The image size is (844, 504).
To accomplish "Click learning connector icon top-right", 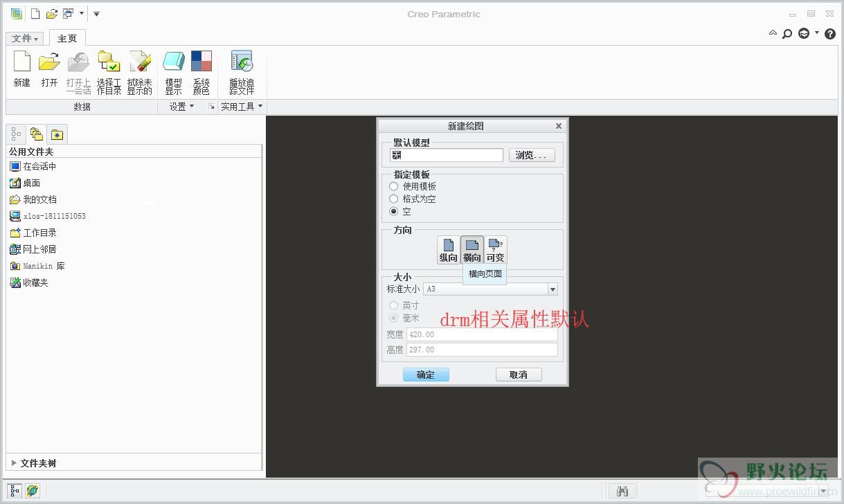I will tap(804, 33).
